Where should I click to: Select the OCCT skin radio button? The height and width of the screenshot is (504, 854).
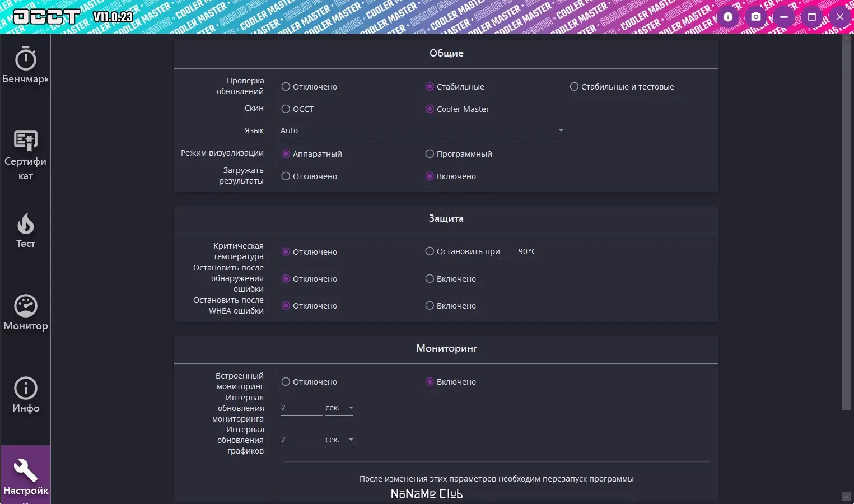click(286, 109)
